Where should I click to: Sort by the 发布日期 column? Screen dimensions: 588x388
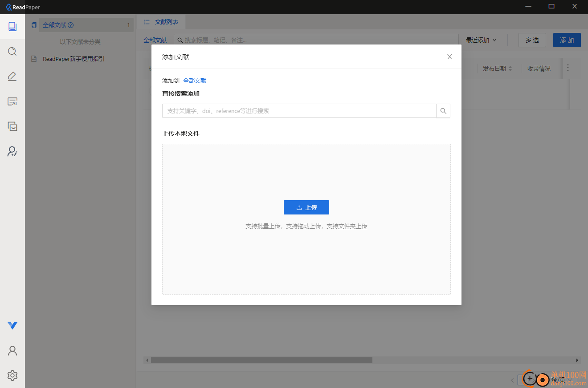coord(497,69)
